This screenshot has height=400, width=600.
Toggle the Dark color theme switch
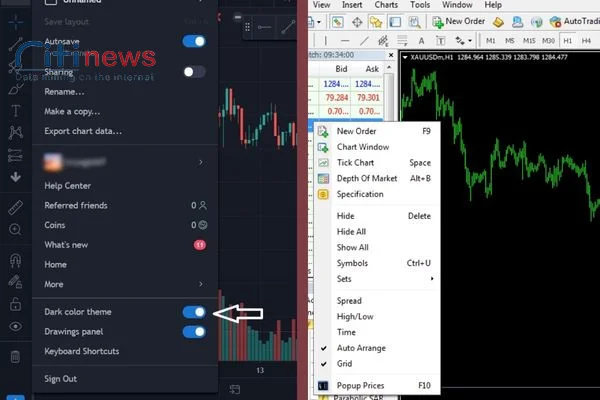point(194,312)
